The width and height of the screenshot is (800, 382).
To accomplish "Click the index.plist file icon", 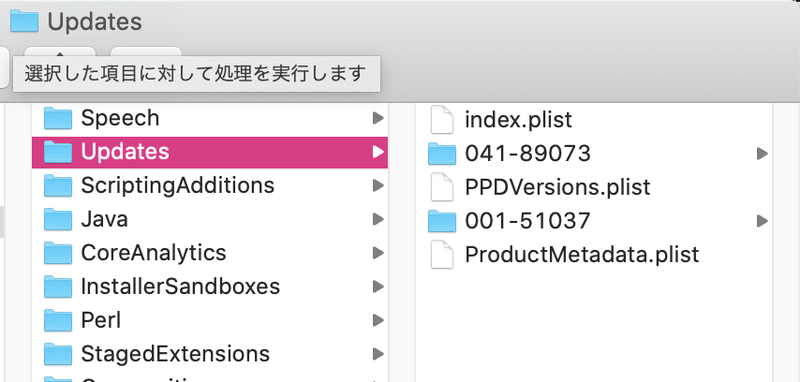I will click(x=442, y=119).
